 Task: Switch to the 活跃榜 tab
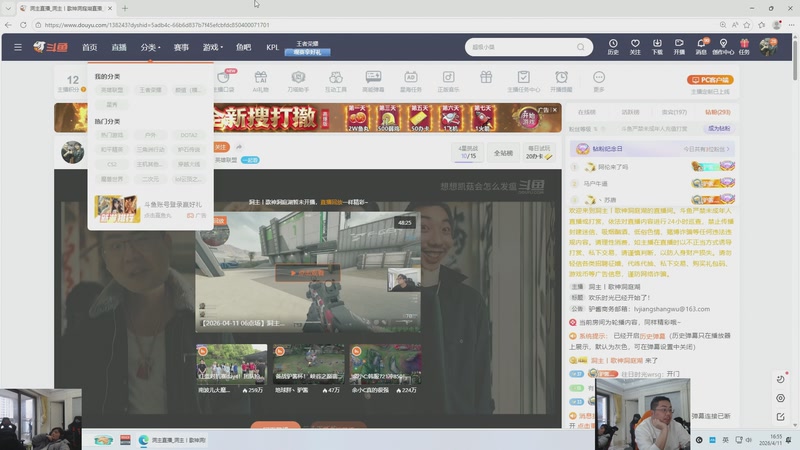pyautogui.click(x=630, y=112)
